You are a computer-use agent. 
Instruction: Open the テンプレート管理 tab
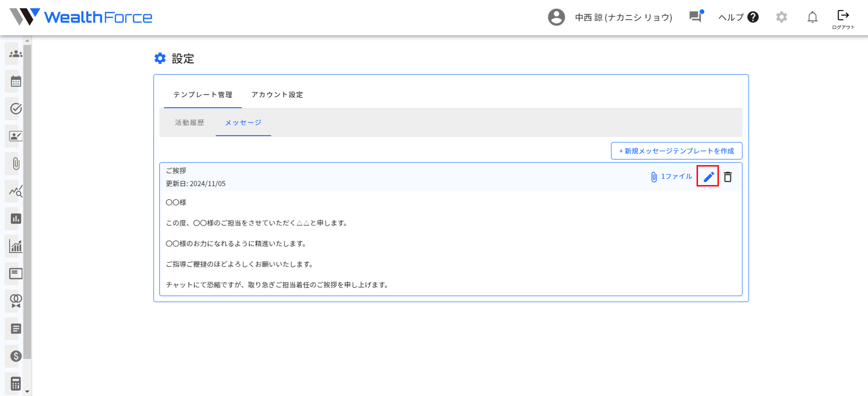click(x=203, y=95)
